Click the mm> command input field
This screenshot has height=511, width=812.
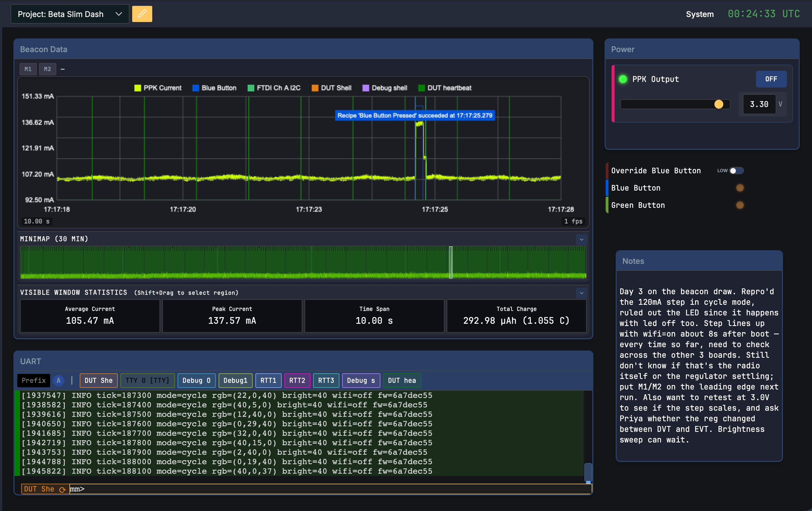pyautogui.click(x=330, y=489)
